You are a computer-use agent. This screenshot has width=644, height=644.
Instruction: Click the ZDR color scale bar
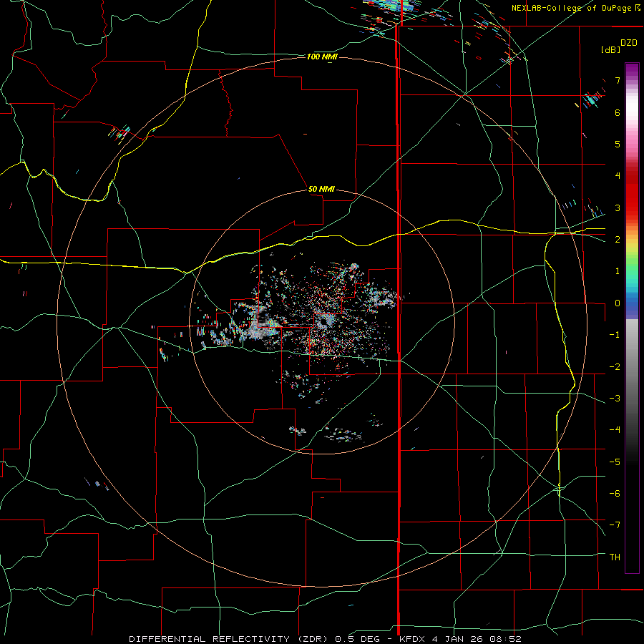point(632,318)
